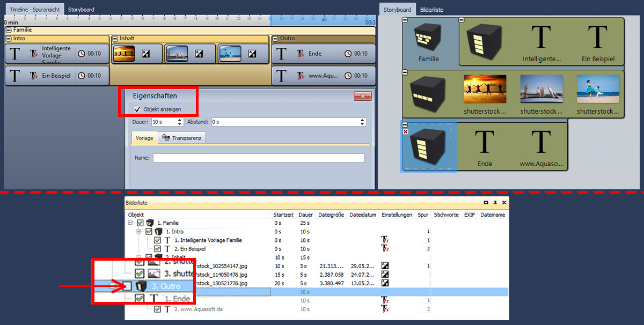644x325 pixels.
Task: Click the transition icon next to the sunset clip
Action: point(145,54)
